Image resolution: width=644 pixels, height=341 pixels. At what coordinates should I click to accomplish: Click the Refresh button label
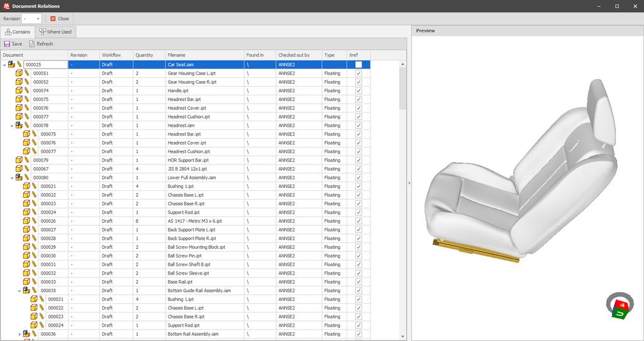coord(45,44)
